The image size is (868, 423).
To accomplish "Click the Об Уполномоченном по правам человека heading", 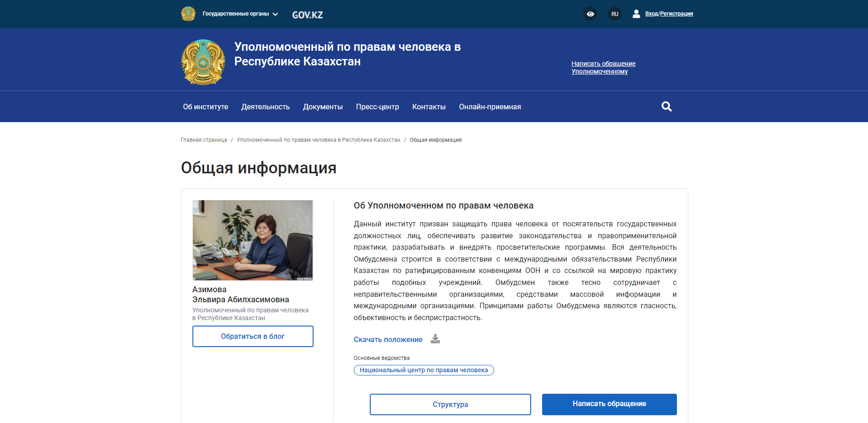I will pos(443,206).
